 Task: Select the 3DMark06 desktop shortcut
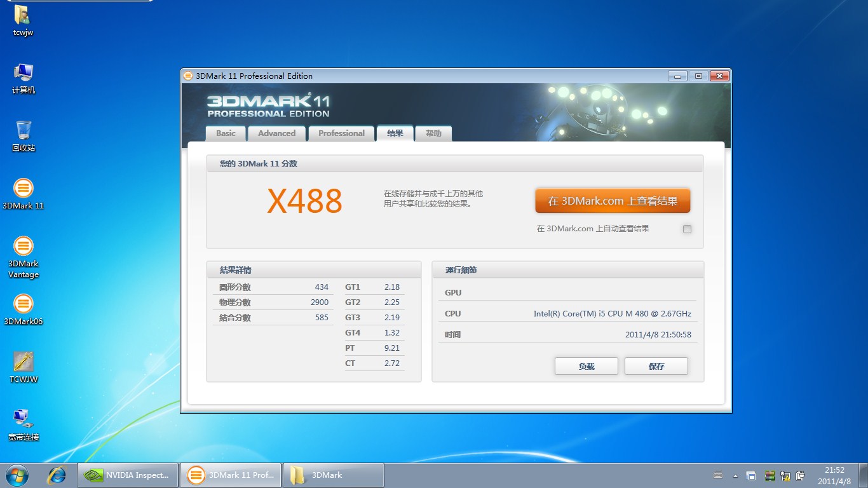(23, 309)
